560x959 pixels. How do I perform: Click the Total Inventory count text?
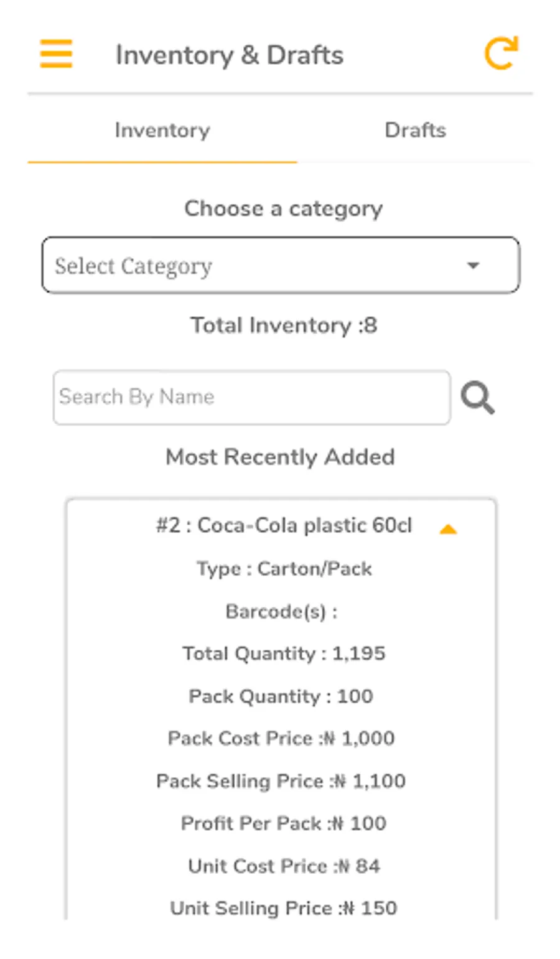284,325
